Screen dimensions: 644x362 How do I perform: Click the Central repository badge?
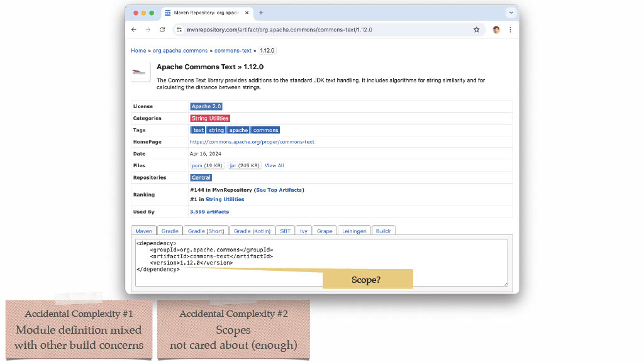click(x=201, y=178)
